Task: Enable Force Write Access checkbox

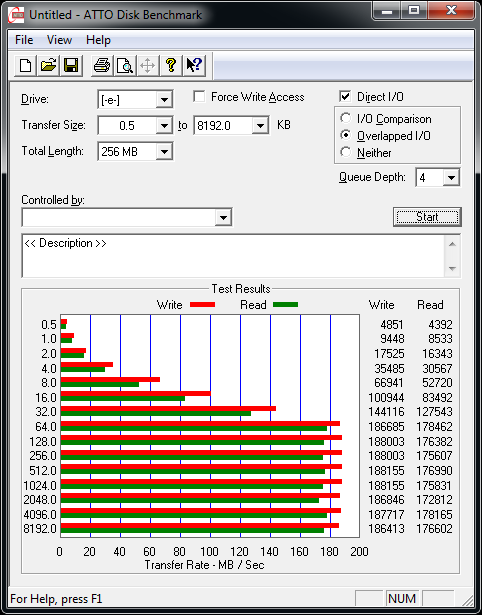Action: pos(199,96)
